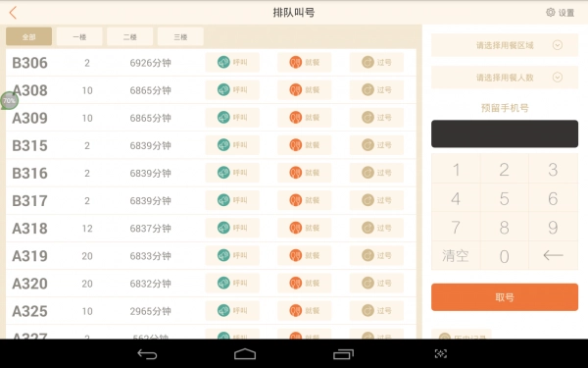This screenshot has height=368, width=588.
Task: Tap the orange 取号 button
Action: pyautogui.click(x=505, y=297)
